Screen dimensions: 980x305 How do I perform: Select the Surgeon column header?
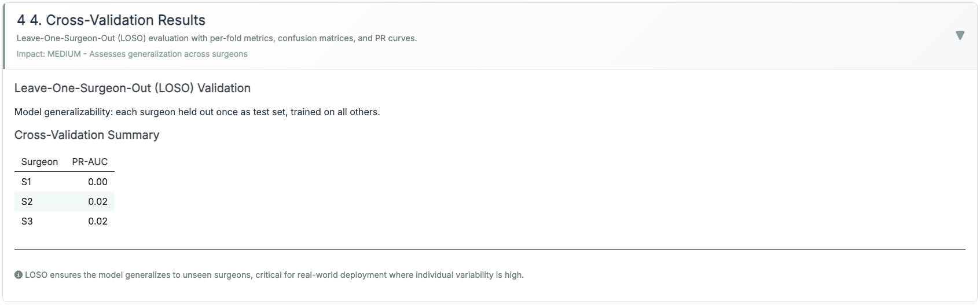39,162
